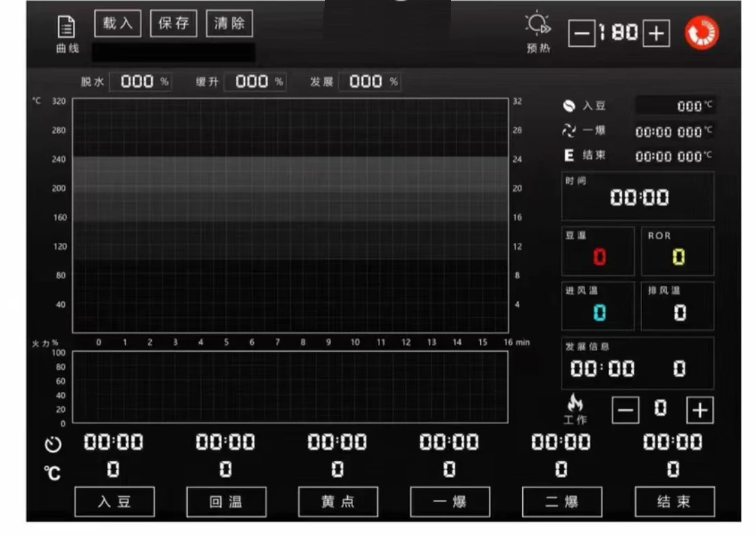Screen dimensions: 756x536
Task: Decrease fire power with minus button
Action: [626, 410]
